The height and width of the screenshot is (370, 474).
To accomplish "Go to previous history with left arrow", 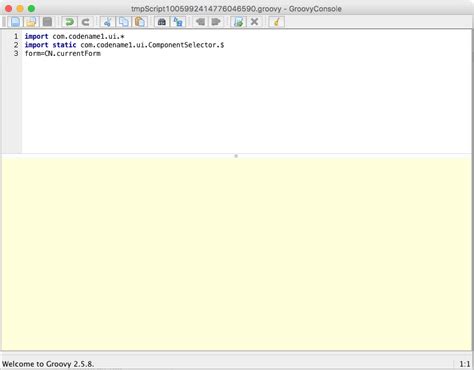I will point(200,22).
